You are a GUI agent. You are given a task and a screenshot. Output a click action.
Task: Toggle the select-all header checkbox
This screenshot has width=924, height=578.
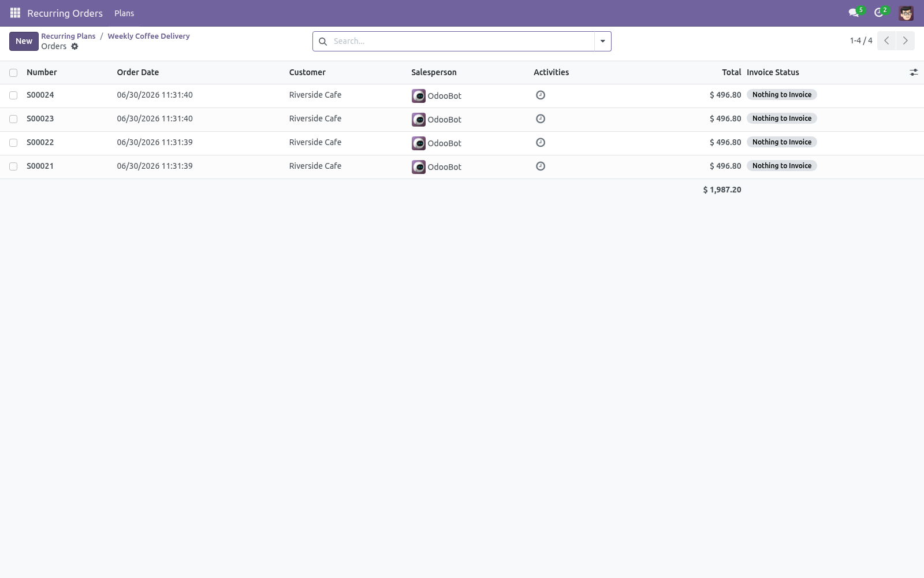[13, 73]
